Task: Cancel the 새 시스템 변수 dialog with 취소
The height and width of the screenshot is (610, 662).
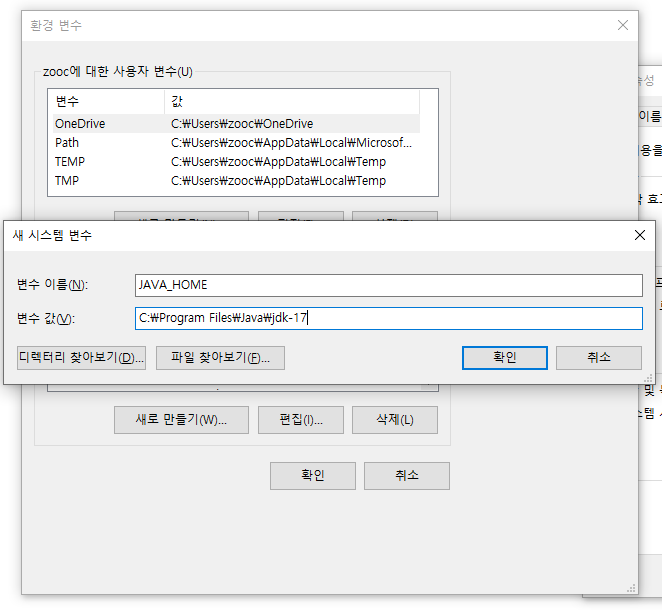Action: (x=599, y=358)
